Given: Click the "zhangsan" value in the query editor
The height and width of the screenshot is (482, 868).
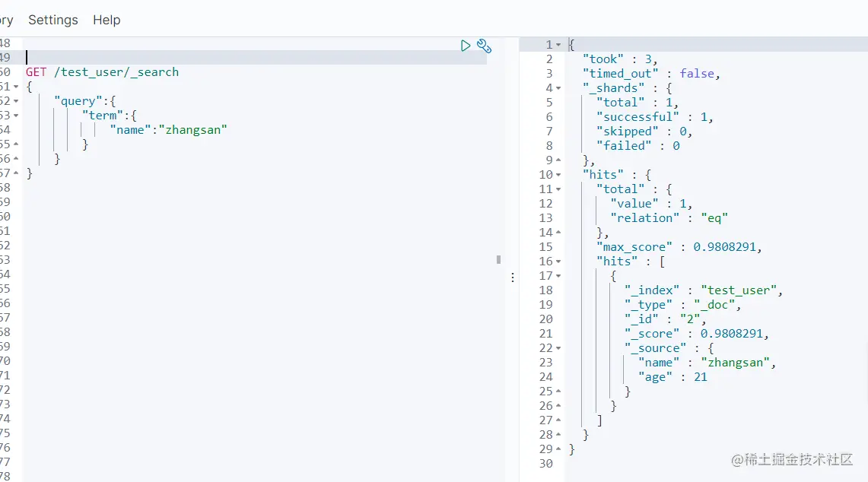Looking at the screenshot, I should [192, 130].
